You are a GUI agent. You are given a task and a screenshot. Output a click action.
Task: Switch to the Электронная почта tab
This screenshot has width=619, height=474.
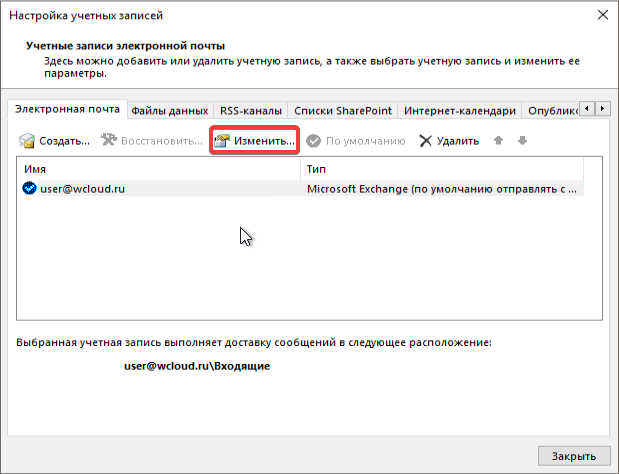tap(65, 110)
